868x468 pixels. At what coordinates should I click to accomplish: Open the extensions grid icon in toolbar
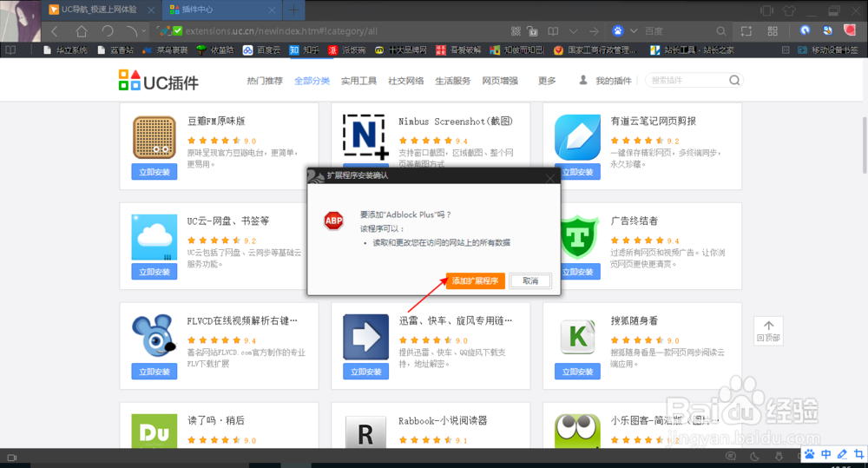click(x=773, y=31)
